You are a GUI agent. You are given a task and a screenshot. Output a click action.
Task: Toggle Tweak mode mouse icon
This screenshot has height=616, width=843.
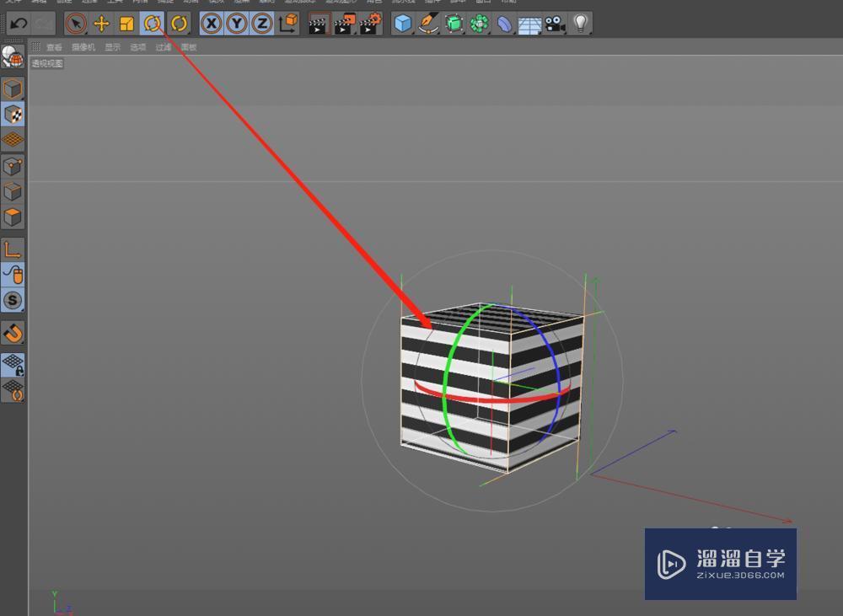coord(13,276)
